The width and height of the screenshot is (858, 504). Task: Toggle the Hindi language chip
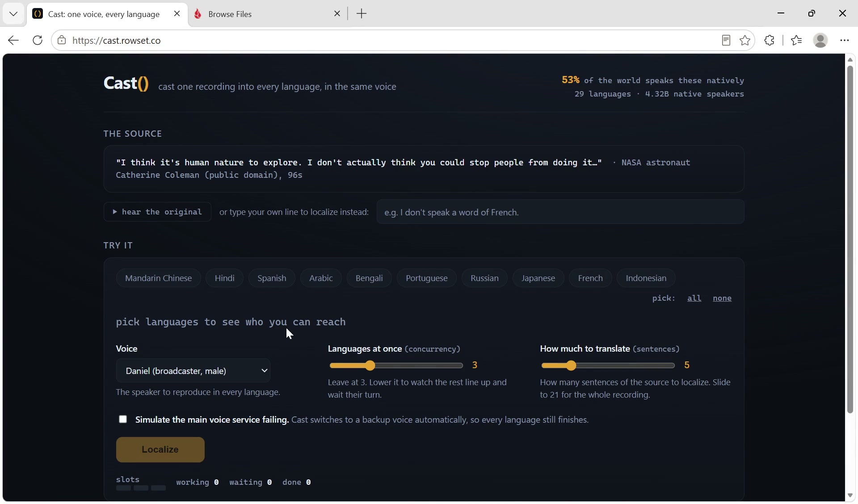pos(225,278)
